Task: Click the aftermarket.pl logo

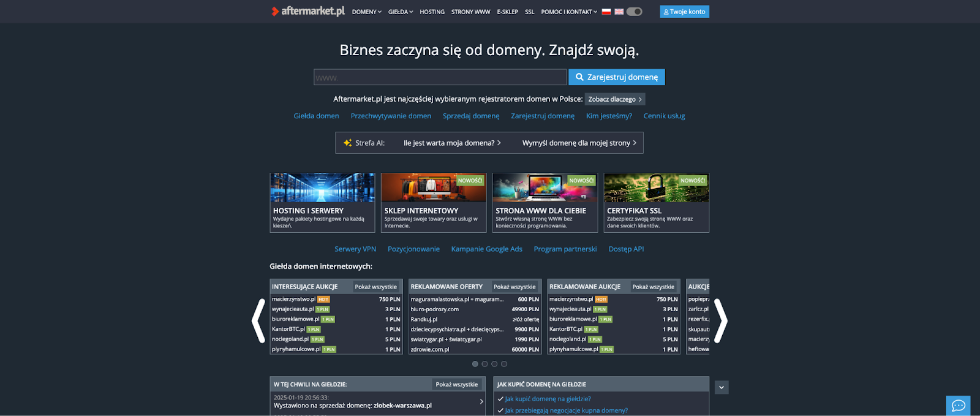Action: (308, 11)
